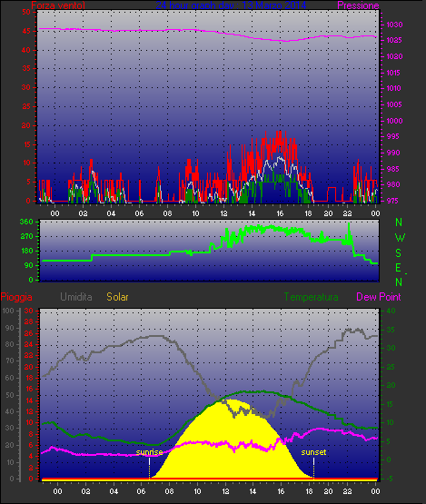Click the 12 hour tick under bottom graph
This screenshot has width=426, height=504.
(225, 491)
